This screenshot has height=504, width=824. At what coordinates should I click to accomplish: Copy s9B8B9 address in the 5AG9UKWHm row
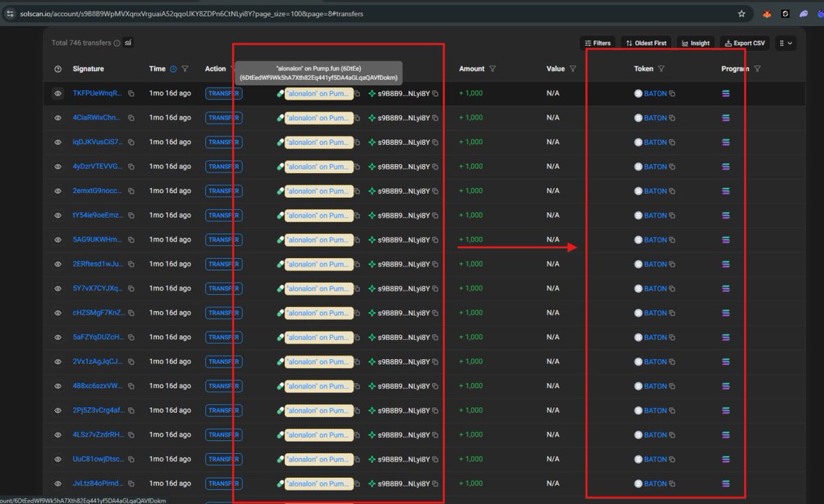[435, 240]
